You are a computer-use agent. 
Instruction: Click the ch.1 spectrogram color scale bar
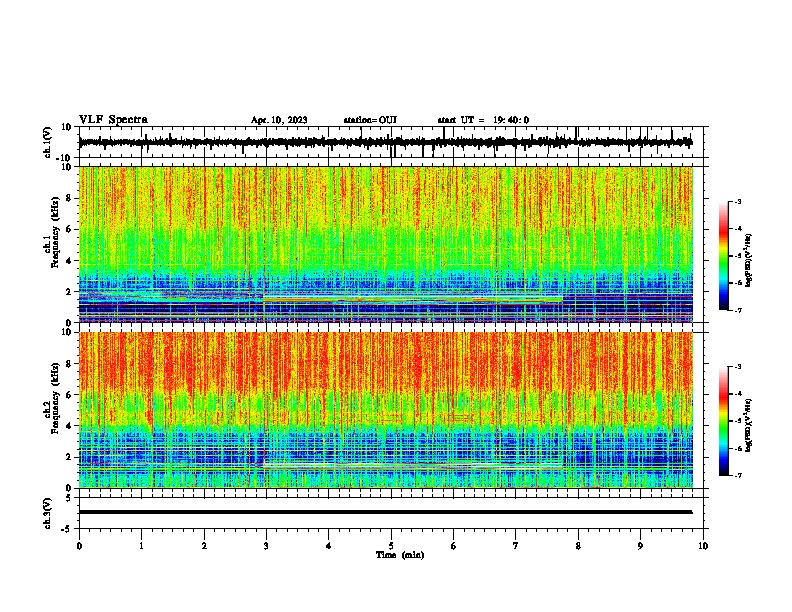click(x=723, y=256)
